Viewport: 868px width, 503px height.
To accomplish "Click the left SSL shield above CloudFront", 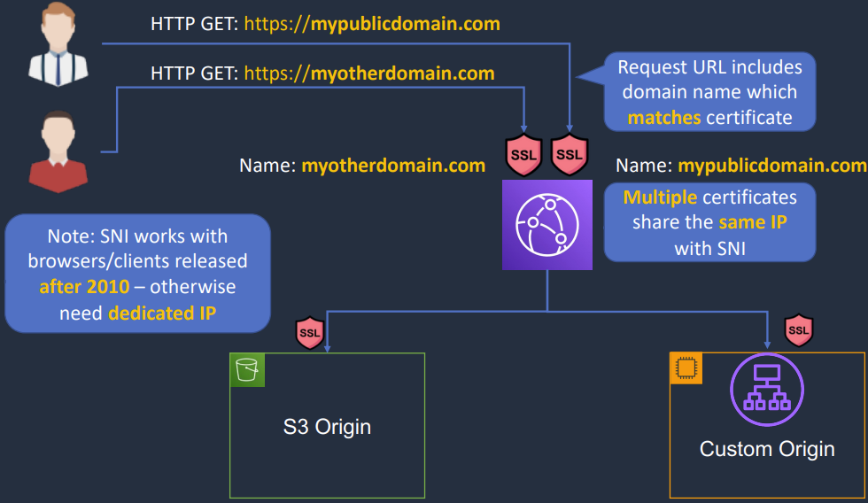I will (523, 155).
